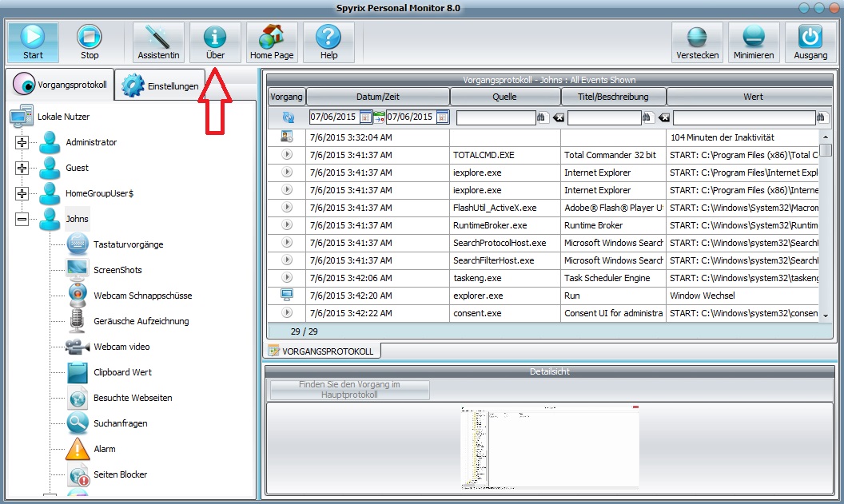Open the Über info dialog
This screenshot has width=844, height=504.
tap(215, 42)
